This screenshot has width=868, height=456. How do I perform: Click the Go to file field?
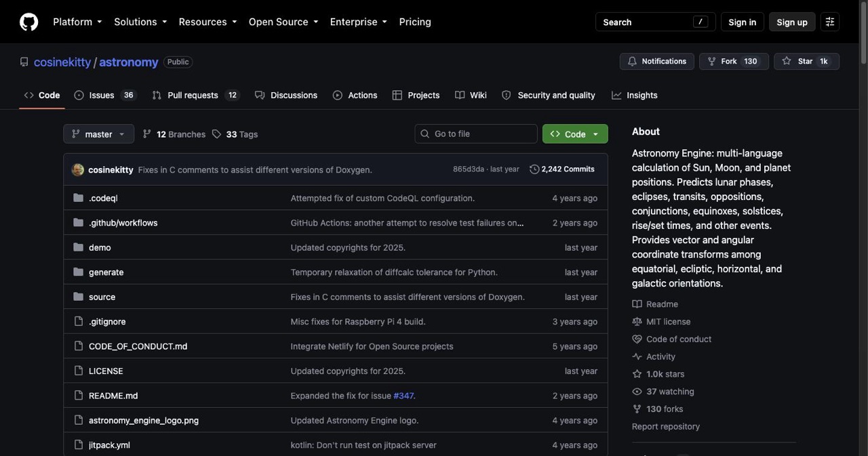point(476,134)
